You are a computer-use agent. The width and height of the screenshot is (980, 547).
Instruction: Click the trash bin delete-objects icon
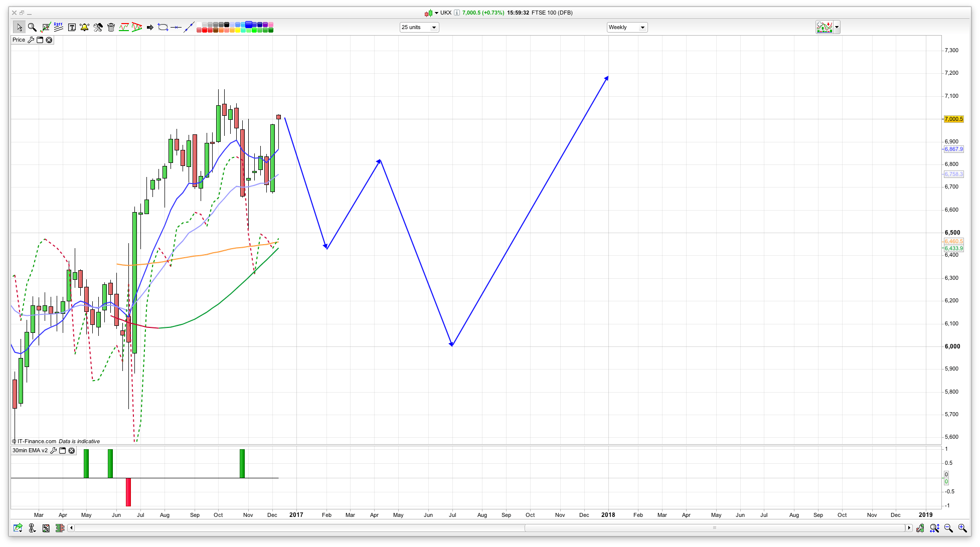click(111, 27)
